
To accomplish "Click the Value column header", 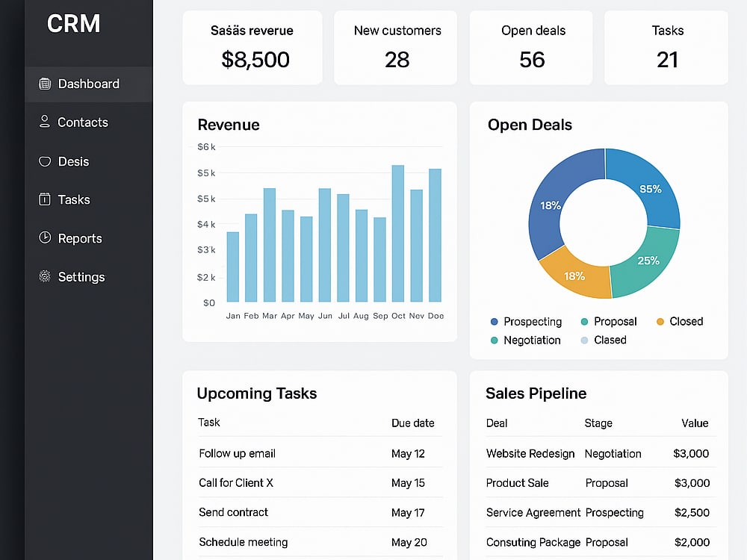I will 695,423.
